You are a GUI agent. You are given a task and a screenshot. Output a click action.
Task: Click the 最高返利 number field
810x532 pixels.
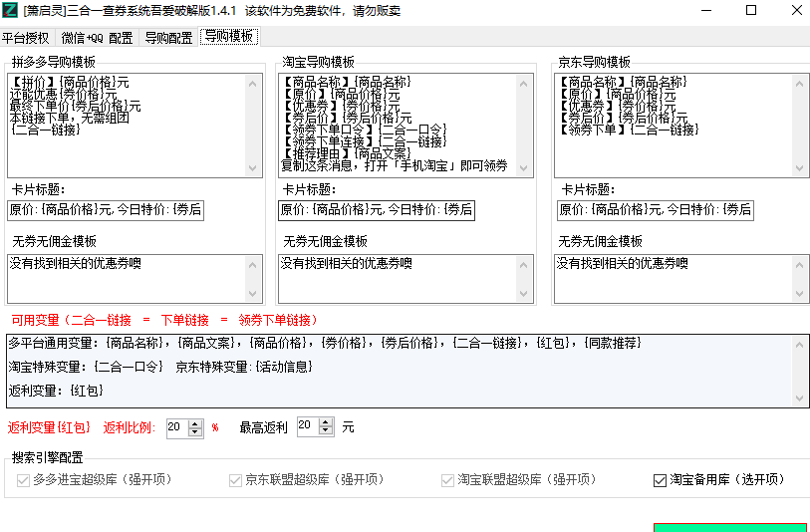point(308,426)
